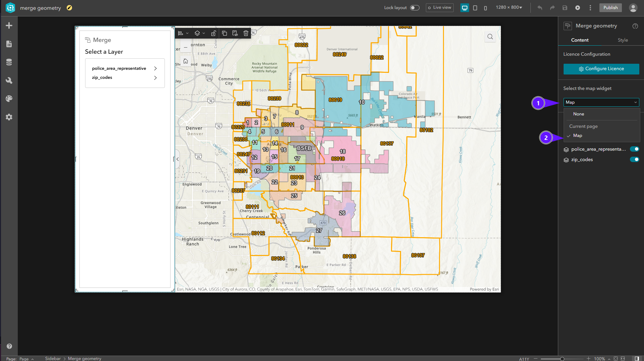Screen dimensions: 644x361
Task: Click the undo arrow in the top bar
Action: pyautogui.click(x=540, y=7)
